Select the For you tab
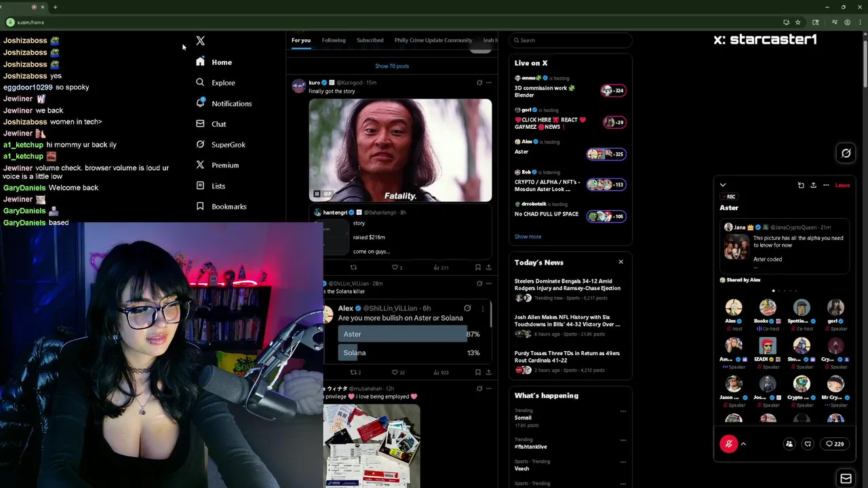868x488 pixels. point(301,40)
